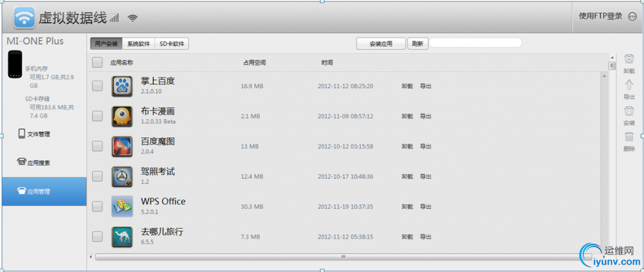Viewport: 644px width, 272px height.
Task: Click the 虚拟数据线 WiFi app logo
Action: 25,18
